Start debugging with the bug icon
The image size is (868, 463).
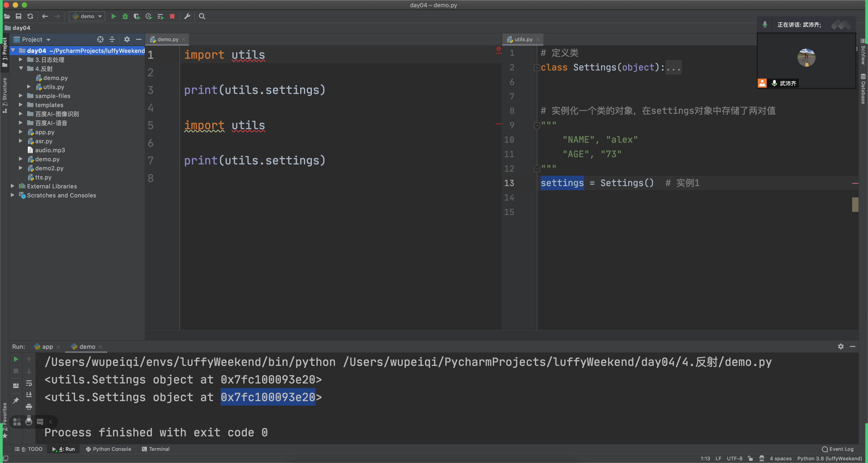coord(125,16)
